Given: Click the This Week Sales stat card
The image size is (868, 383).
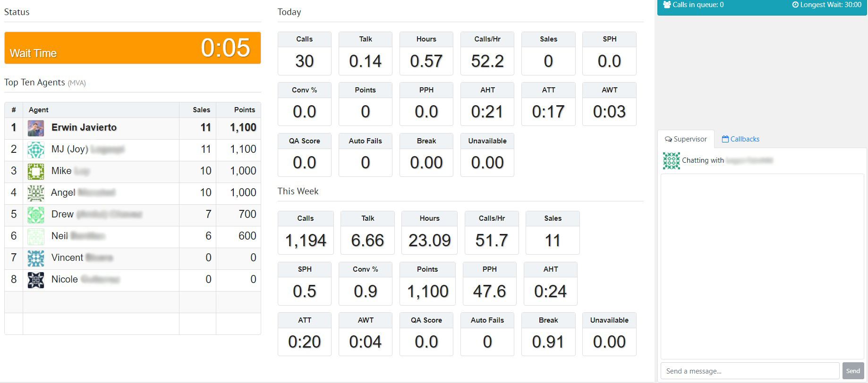Looking at the screenshot, I should (x=553, y=233).
